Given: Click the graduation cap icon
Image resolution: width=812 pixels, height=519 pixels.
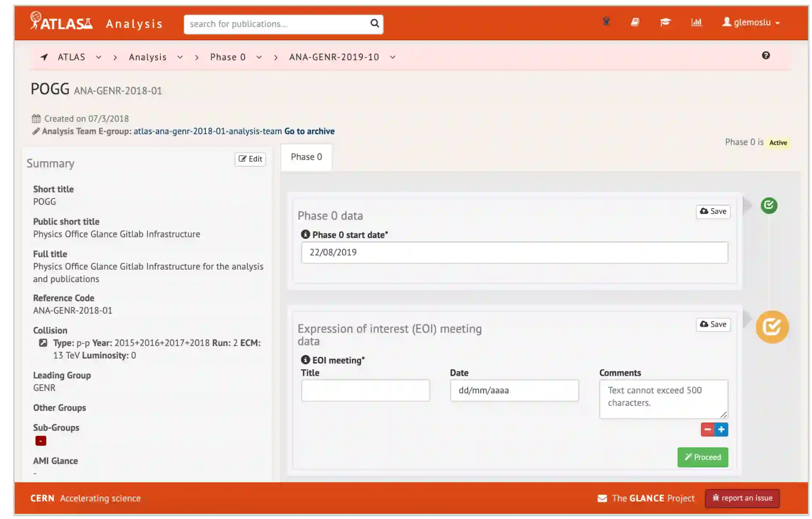Looking at the screenshot, I should 665,22.
